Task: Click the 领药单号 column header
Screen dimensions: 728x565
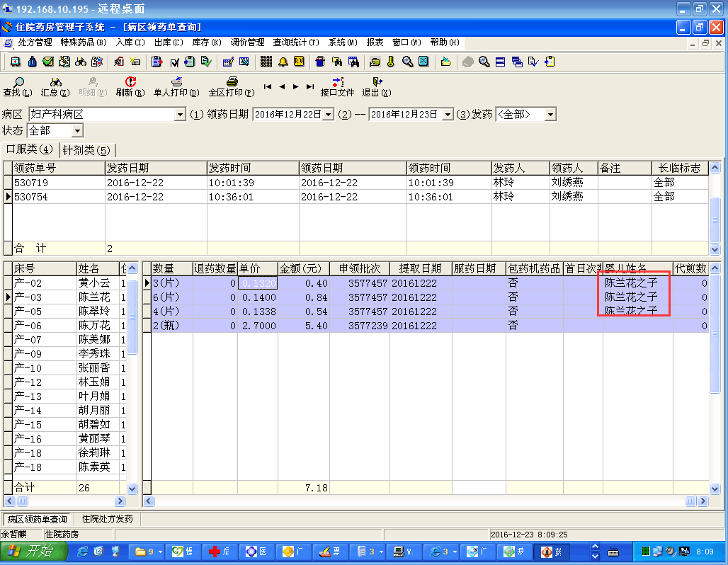Action: tap(59, 168)
